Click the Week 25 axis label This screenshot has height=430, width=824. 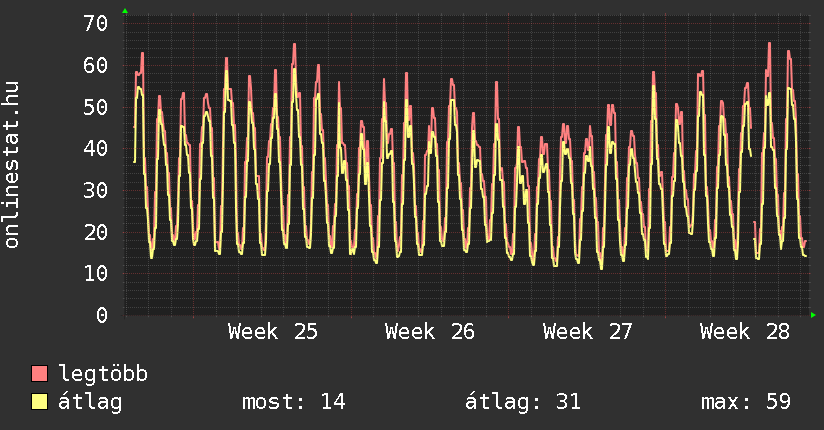pyautogui.click(x=273, y=331)
